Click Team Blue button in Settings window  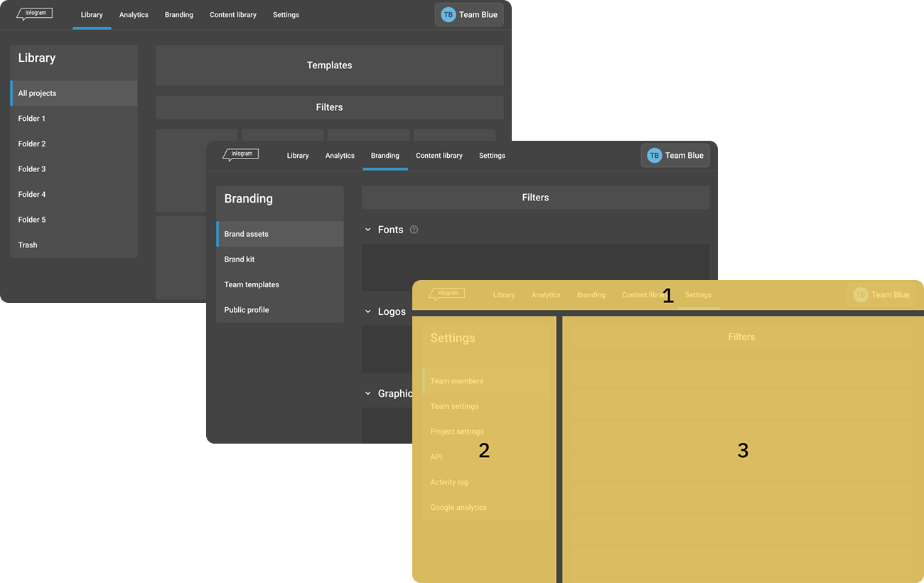881,295
